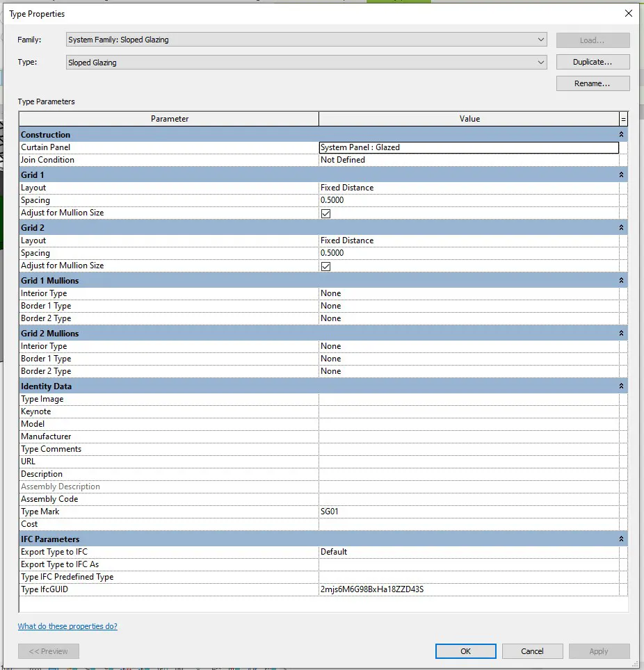Collapse the Grid 2 section

tap(621, 228)
